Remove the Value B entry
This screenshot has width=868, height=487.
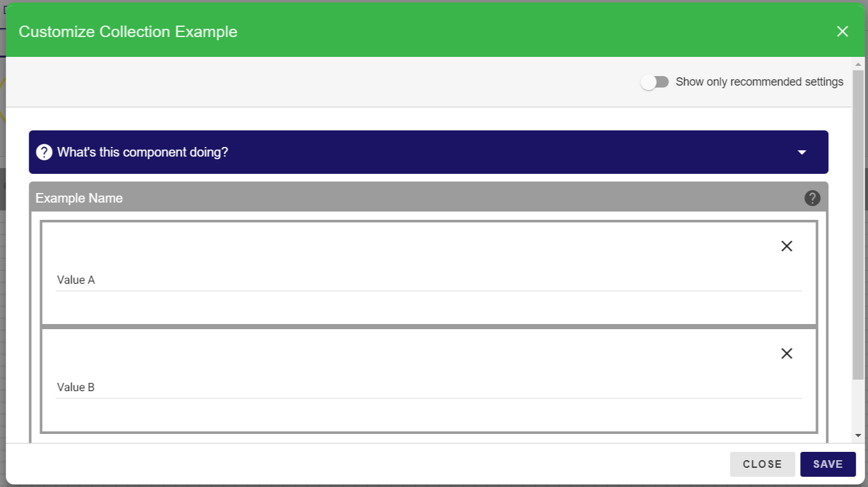tap(786, 353)
